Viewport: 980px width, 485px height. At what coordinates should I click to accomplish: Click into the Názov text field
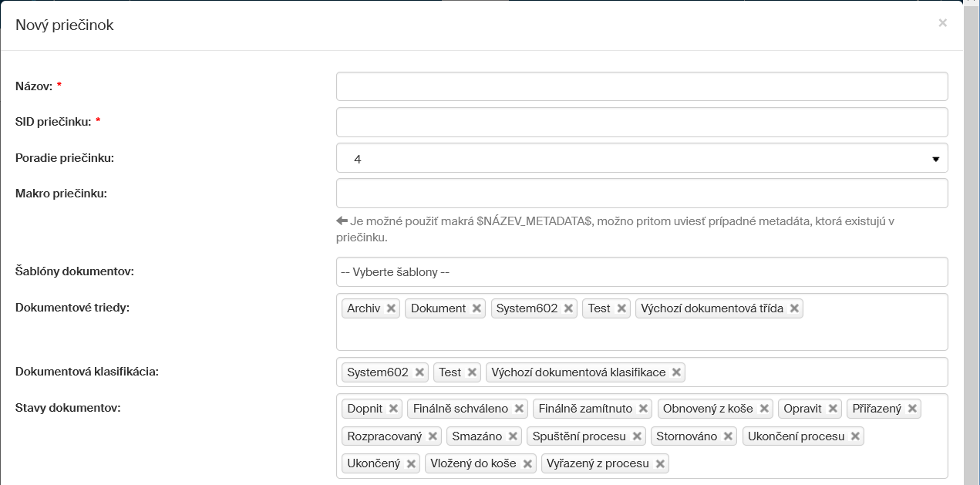tap(642, 86)
